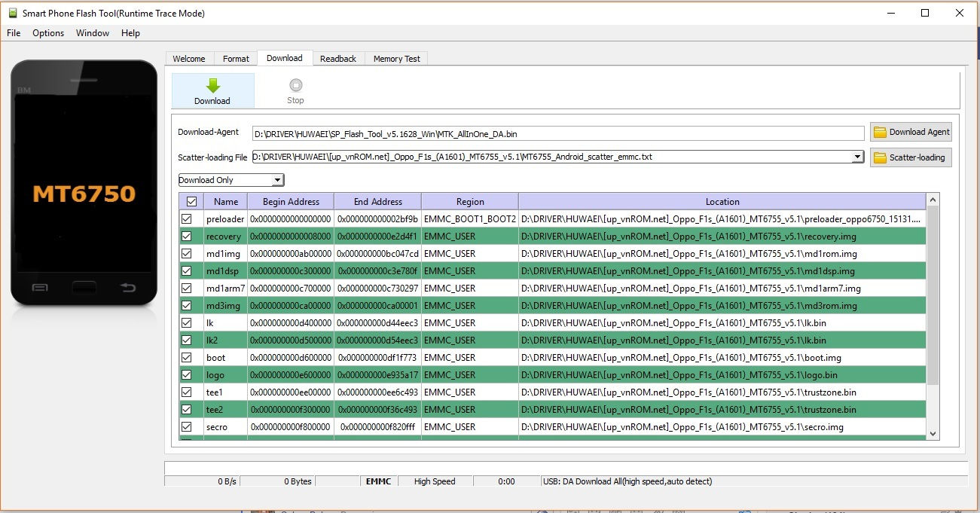Viewport: 980px width, 513px height.
Task: Click the md1dsp.img location cell
Action: tap(722, 270)
